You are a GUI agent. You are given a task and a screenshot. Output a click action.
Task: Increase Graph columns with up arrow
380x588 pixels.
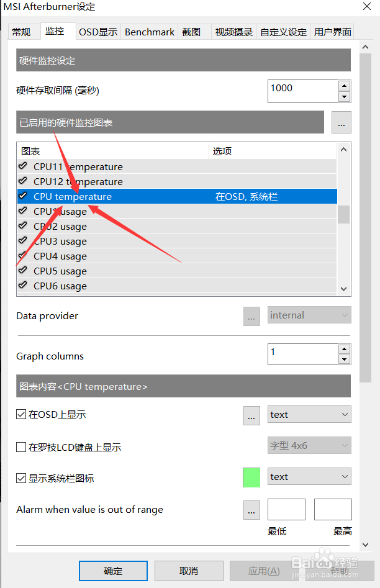click(x=345, y=349)
